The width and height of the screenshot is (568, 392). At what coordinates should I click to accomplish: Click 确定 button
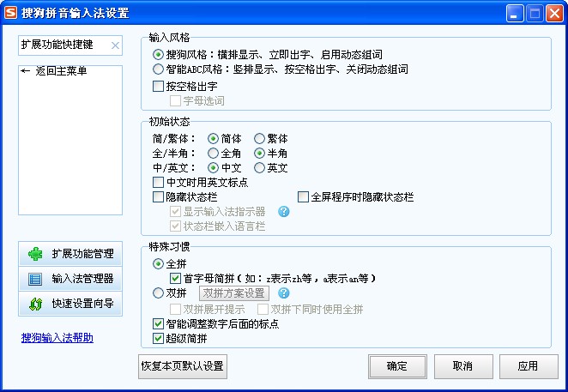tap(397, 366)
